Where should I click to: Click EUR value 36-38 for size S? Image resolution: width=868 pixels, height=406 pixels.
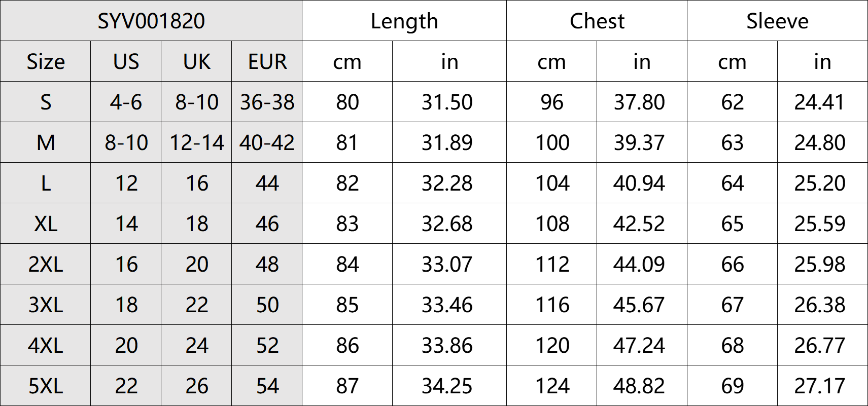(267, 102)
